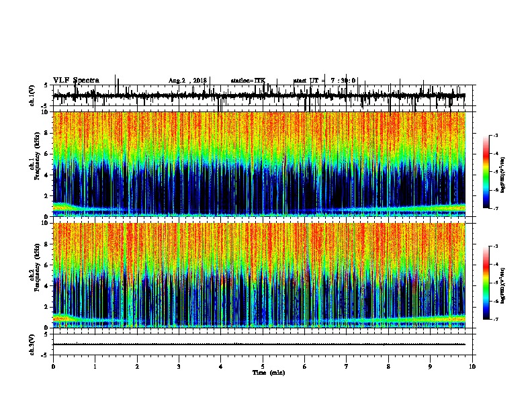The height and width of the screenshot is (411, 532).
Task: Click the "-5" tick on ch.1 colorbar
Action: 496,172
